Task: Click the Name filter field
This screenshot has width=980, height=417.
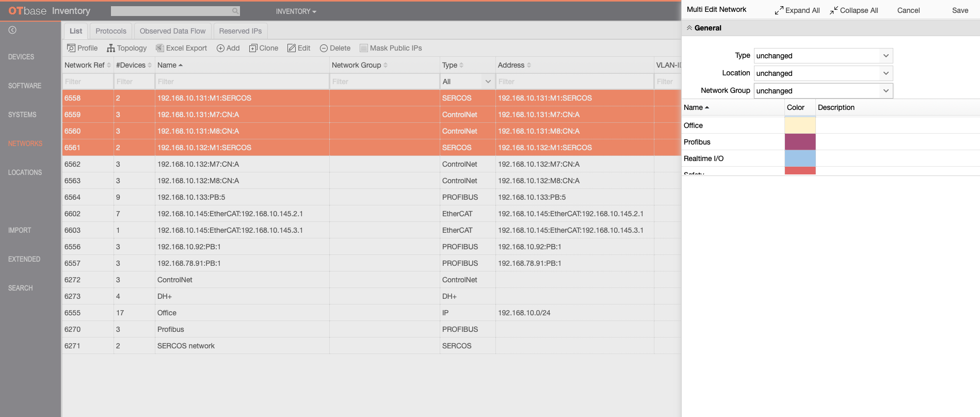Action: (242, 82)
